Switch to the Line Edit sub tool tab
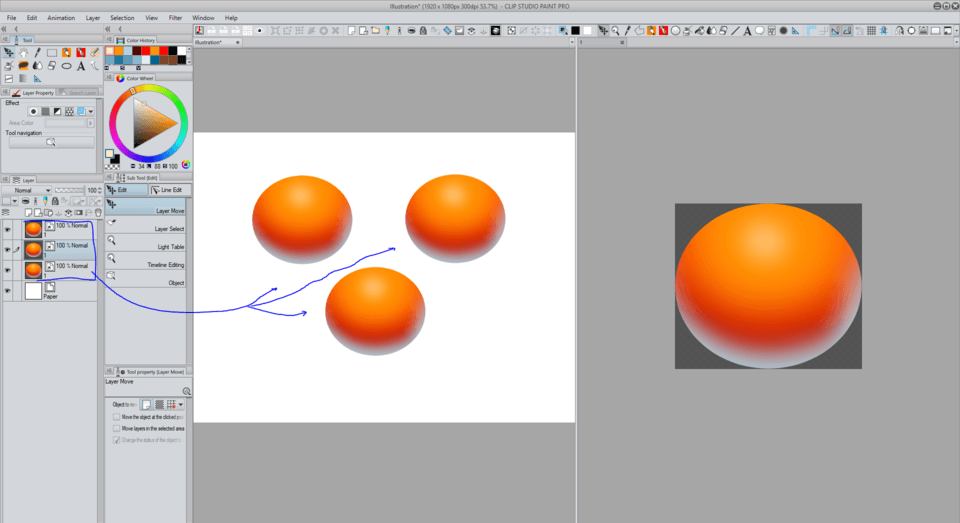Viewport: 960px width, 523px height. pyautogui.click(x=170, y=190)
